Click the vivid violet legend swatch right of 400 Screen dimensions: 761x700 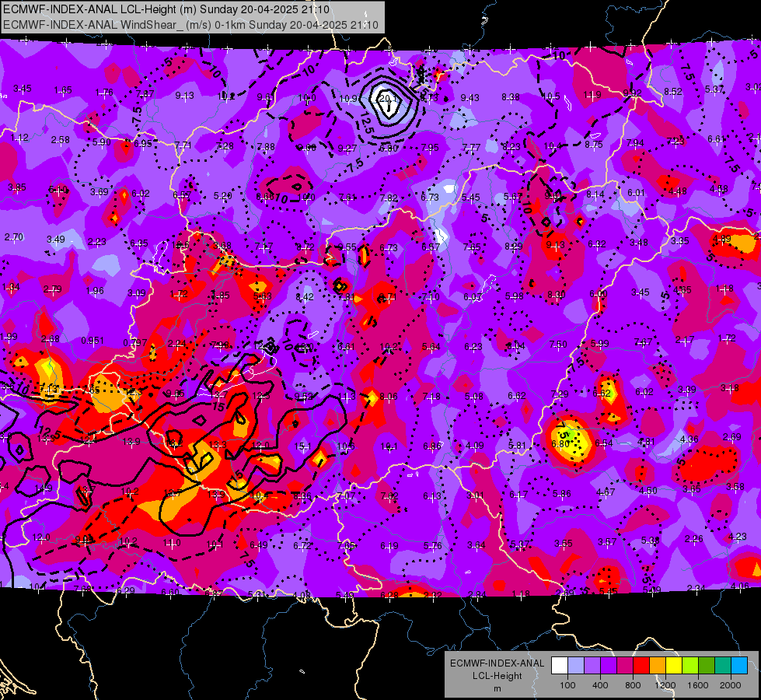[608, 666]
